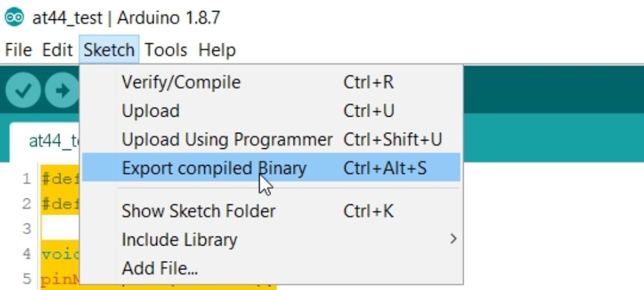This screenshot has height=290, width=644.
Task: Expand the Include Library submenu arrow
Action: pos(453,239)
